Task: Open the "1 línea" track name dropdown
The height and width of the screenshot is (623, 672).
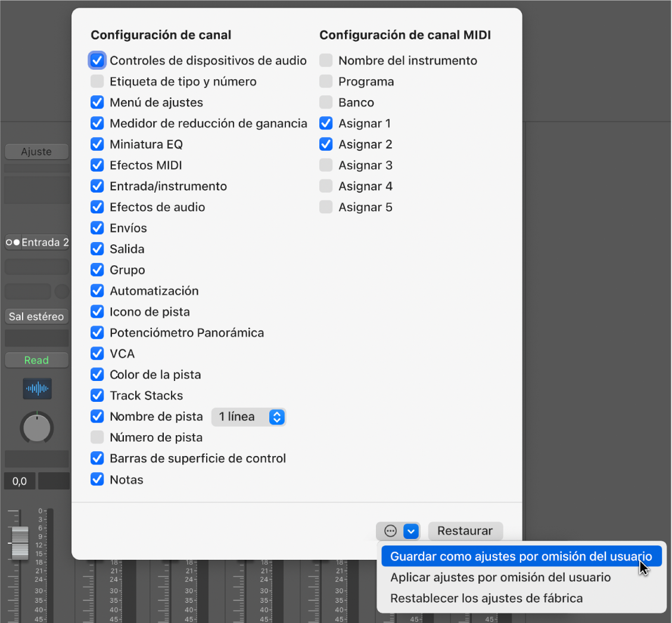Action: tap(248, 417)
